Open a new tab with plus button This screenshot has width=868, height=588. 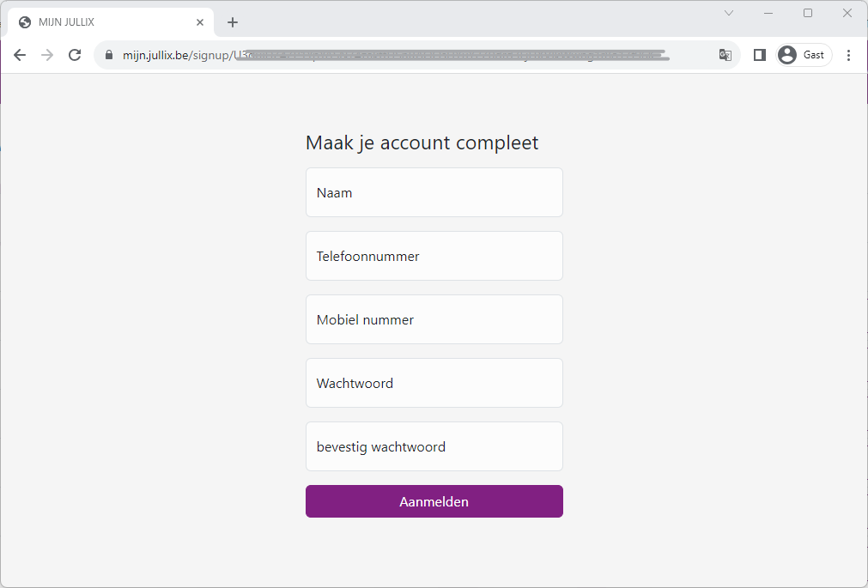[233, 22]
